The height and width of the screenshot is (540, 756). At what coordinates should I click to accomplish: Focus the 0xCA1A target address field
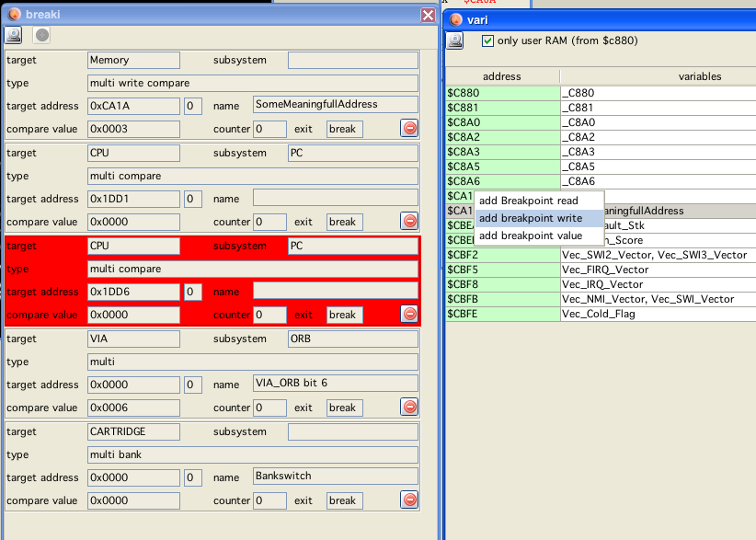(133, 106)
